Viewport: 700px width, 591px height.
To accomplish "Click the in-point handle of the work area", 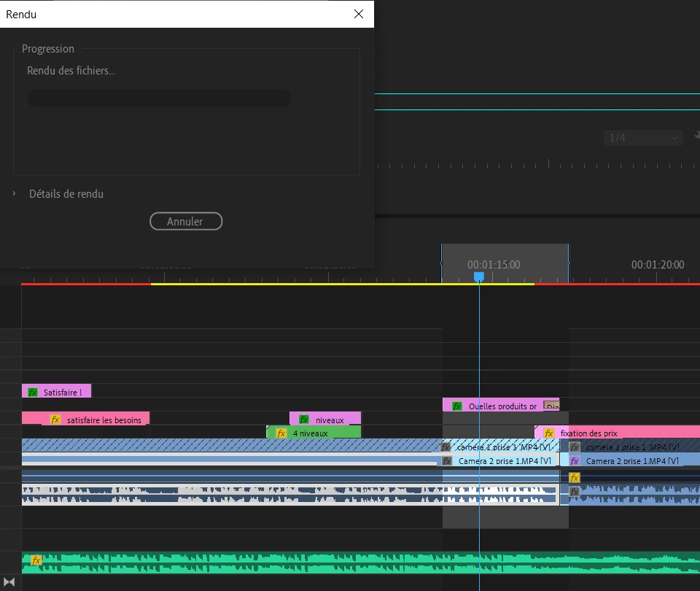I will pos(441,263).
